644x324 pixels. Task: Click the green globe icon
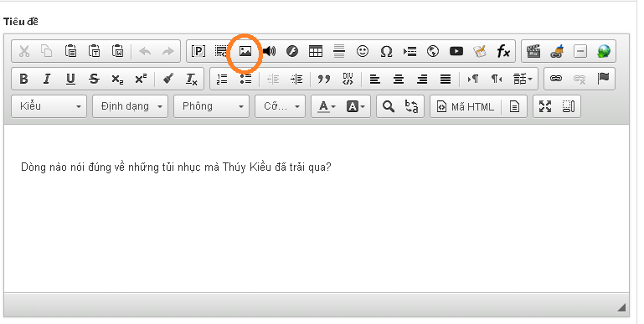tap(604, 51)
